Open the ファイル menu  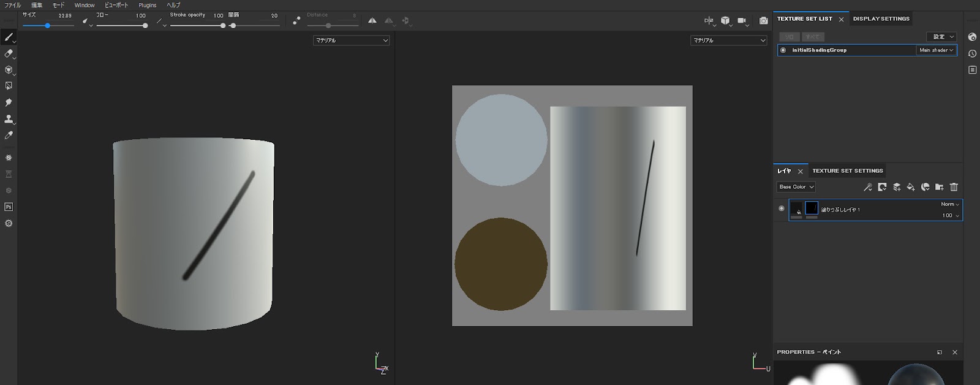(12, 5)
